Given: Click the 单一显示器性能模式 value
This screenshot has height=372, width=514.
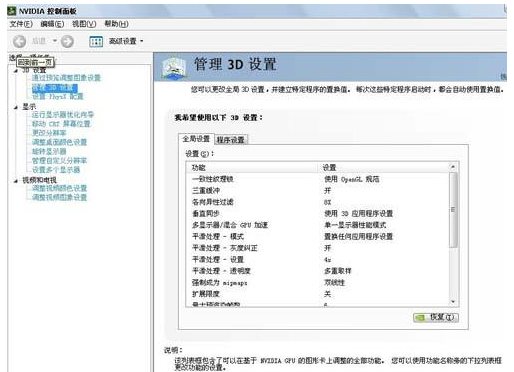Looking at the screenshot, I should (x=355, y=225).
